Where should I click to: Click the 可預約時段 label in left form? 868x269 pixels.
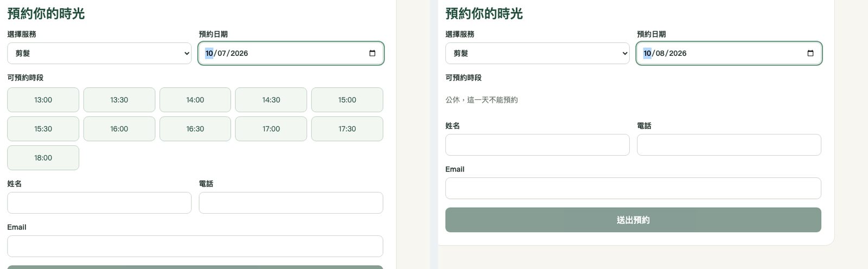point(25,78)
